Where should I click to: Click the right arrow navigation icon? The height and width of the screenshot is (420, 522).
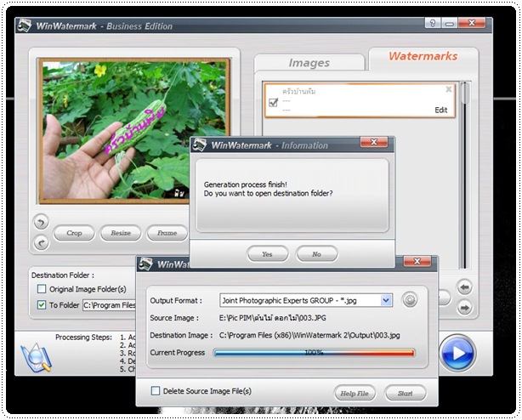pyautogui.click(x=465, y=308)
